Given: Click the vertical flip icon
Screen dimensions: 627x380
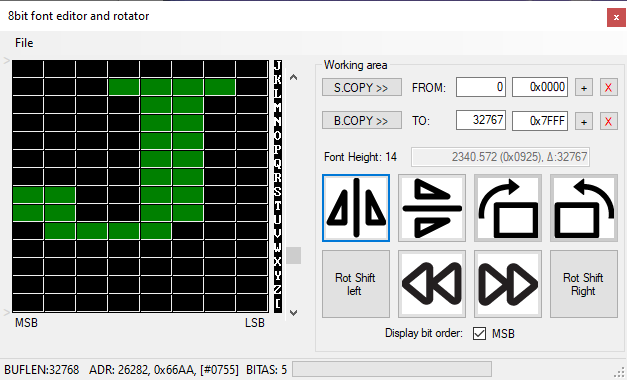Looking at the screenshot, I should coord(432,208).
